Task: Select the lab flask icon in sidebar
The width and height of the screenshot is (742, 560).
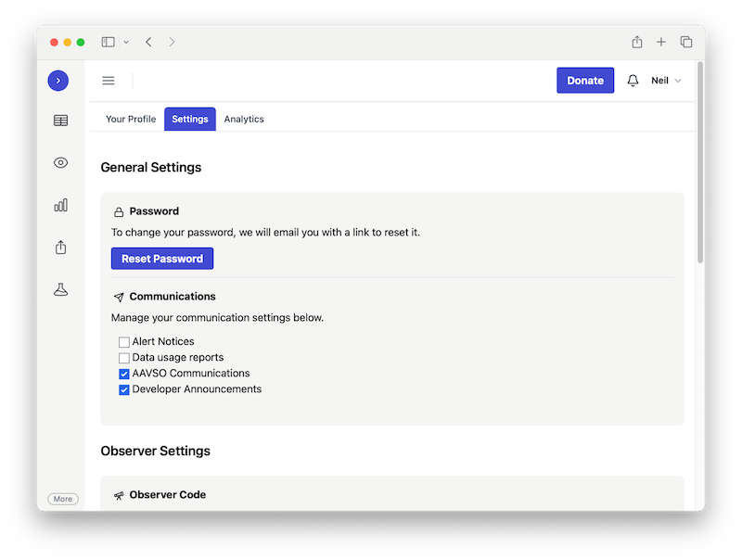Action: point(60,290)
